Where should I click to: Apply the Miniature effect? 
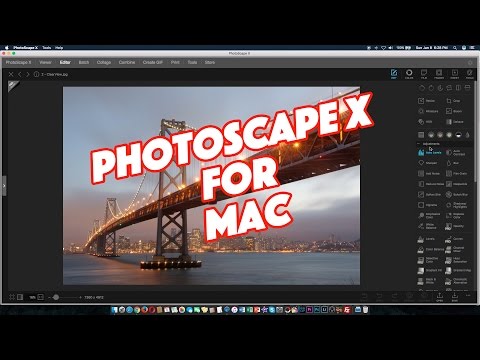coord(428,111)
